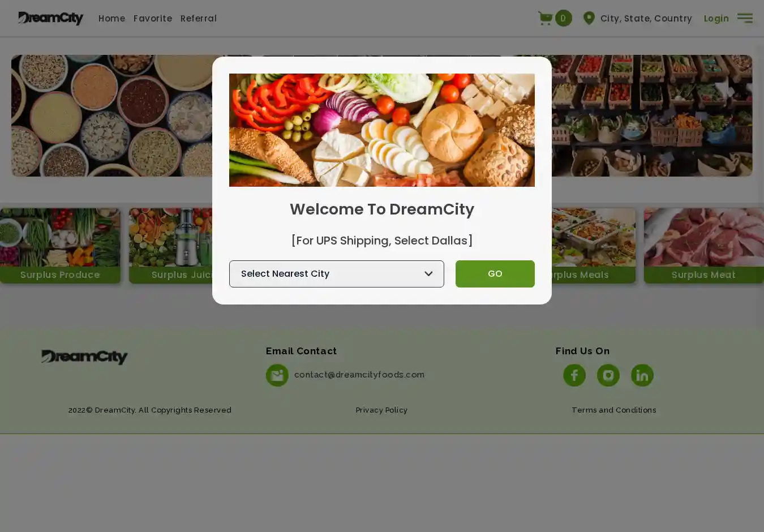Screen dimensions: 764x532
Task: Visit the Facebook page icon
Action: click(x=574, y=375)
